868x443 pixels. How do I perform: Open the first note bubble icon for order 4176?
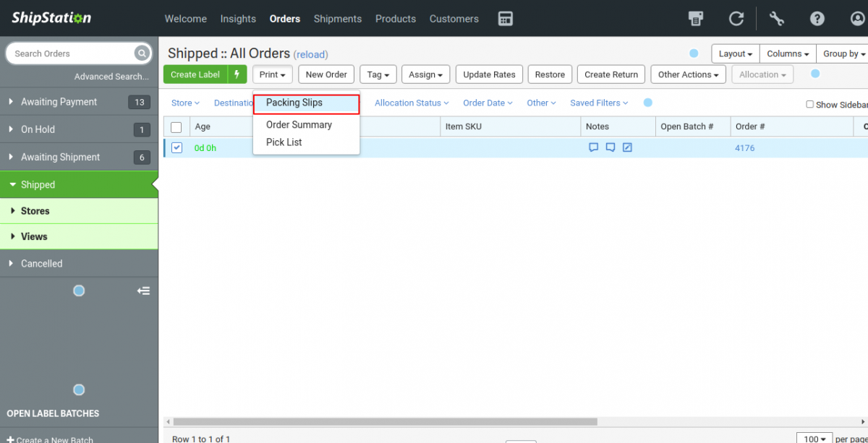(x=594, y=148)
